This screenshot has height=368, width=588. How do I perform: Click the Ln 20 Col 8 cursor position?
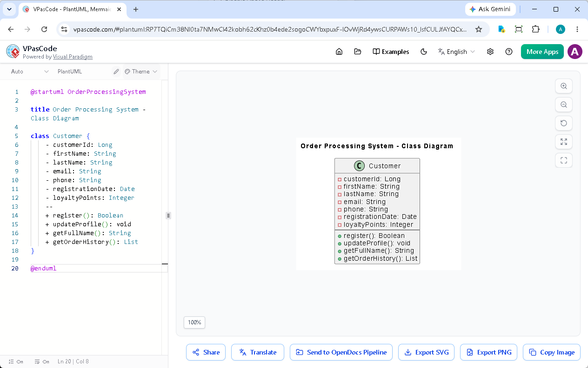(x=73, y=361)
